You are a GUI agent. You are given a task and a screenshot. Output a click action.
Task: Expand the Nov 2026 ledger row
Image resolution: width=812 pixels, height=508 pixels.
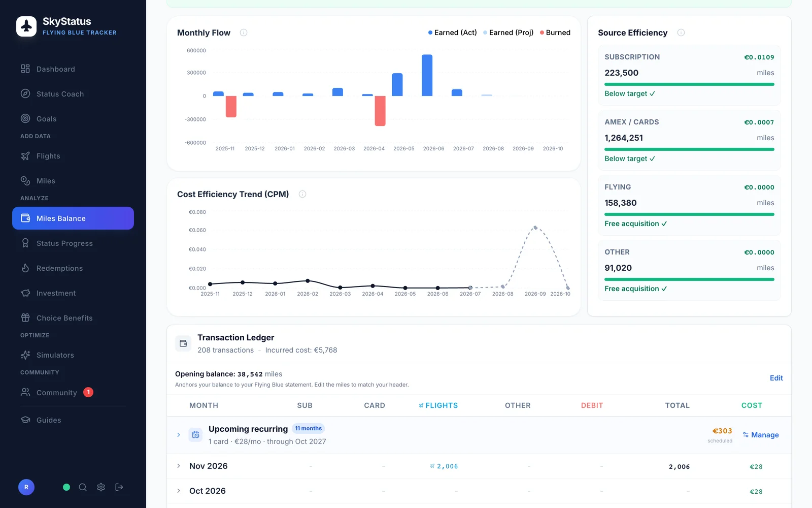pos(179,466)
